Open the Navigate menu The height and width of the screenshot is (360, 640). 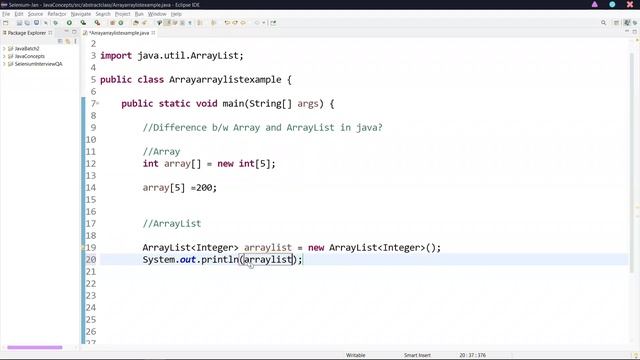(x=81, y=14)
